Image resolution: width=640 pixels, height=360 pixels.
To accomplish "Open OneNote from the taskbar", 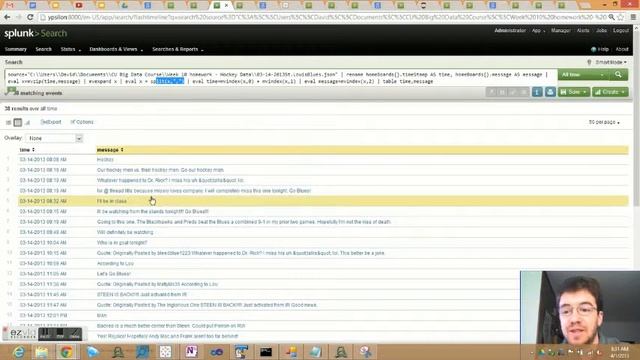I will tap(191, 351).
